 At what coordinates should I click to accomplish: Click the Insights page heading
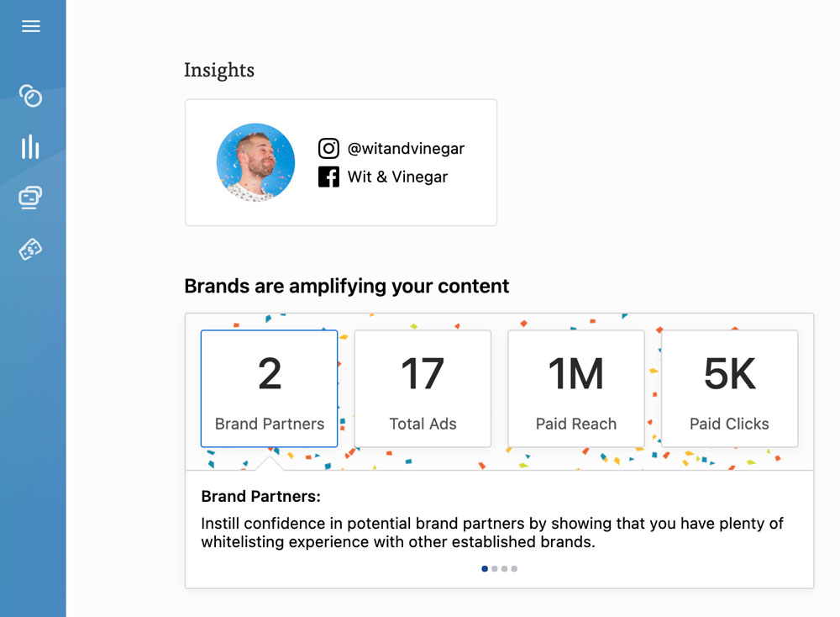[219, 71]
